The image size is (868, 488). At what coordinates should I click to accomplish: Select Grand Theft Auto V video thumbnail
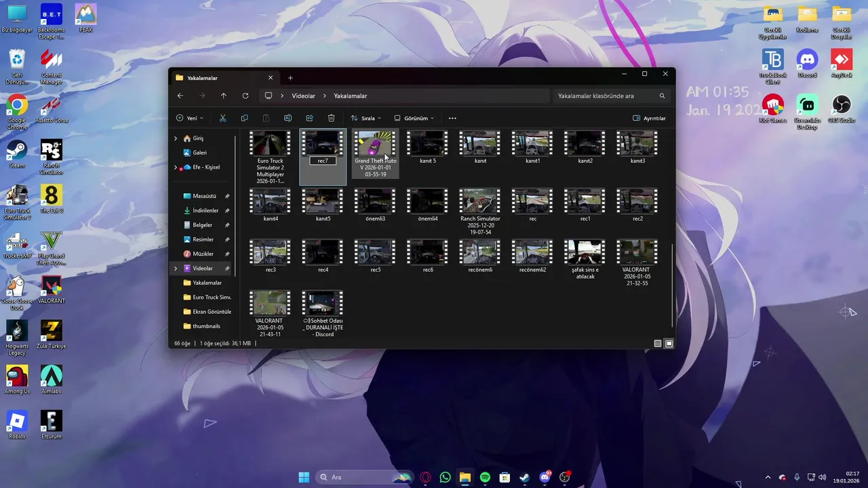click(x=375, y=143)
